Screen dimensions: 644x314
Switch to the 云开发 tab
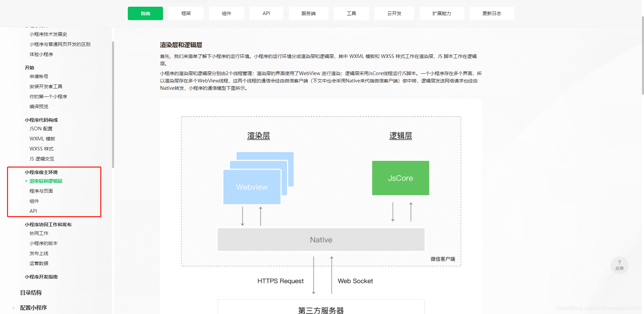(394, 13)
